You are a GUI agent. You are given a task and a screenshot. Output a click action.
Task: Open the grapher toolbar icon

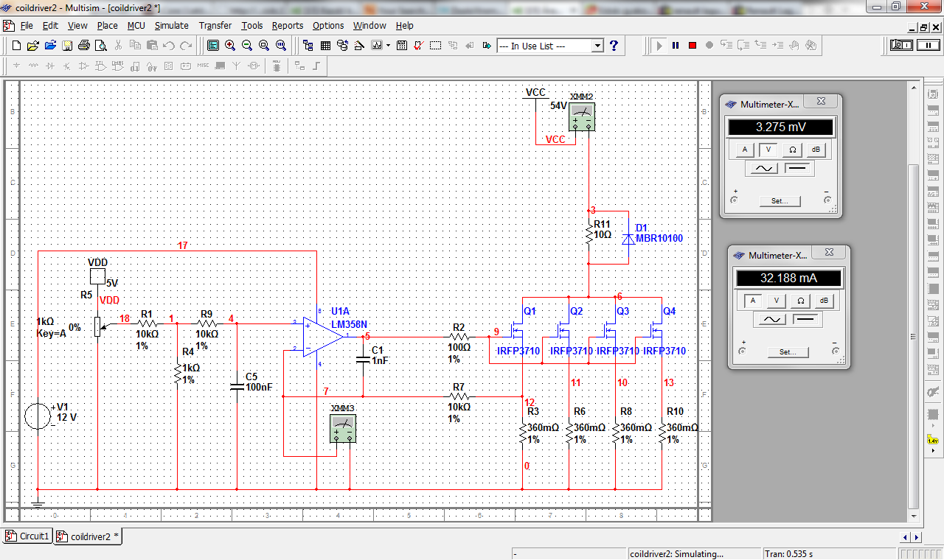pos(377,45)
